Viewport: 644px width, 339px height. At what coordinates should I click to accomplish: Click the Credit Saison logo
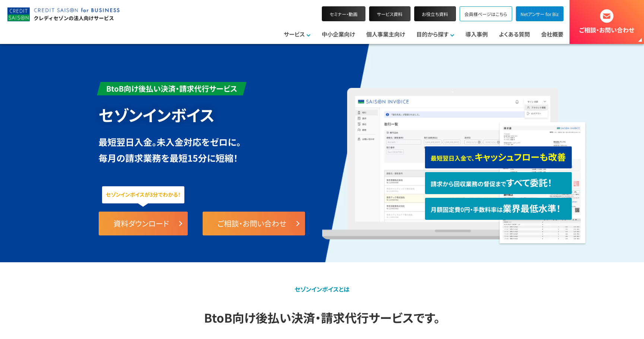coord(19,15)
